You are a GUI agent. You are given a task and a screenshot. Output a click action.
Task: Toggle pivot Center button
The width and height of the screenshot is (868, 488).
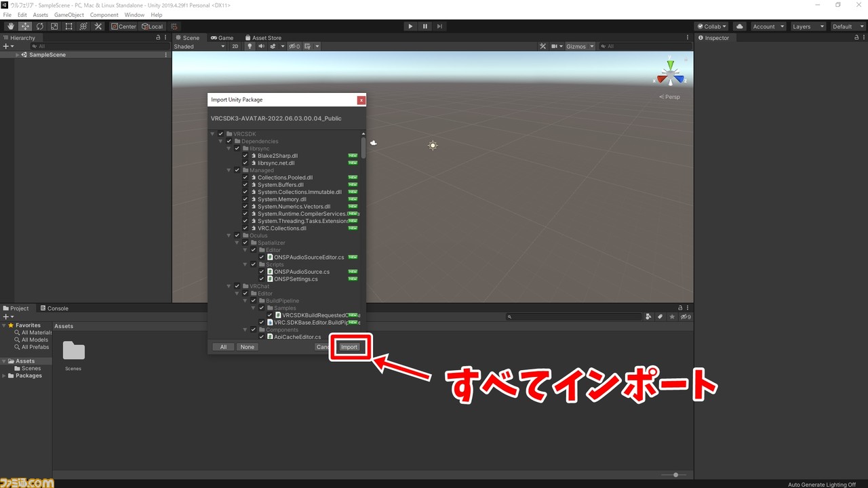click(123, 26)
